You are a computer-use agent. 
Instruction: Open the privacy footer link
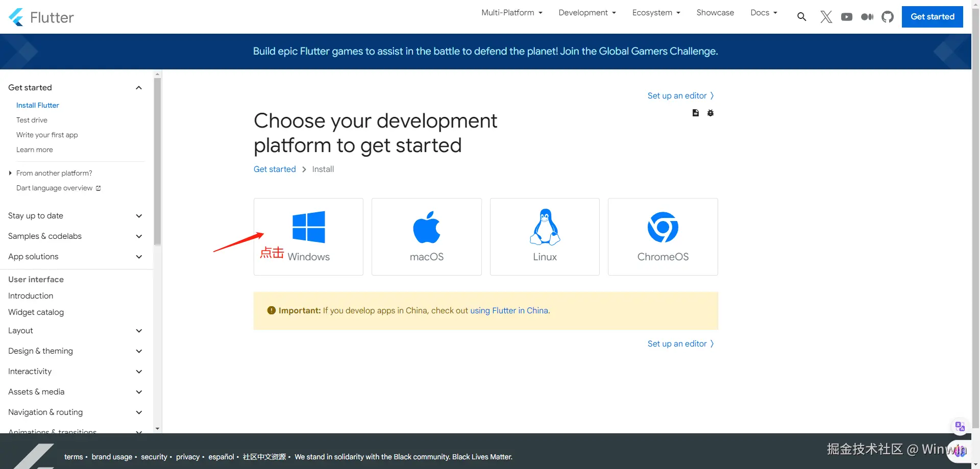[x=188, y=457]
